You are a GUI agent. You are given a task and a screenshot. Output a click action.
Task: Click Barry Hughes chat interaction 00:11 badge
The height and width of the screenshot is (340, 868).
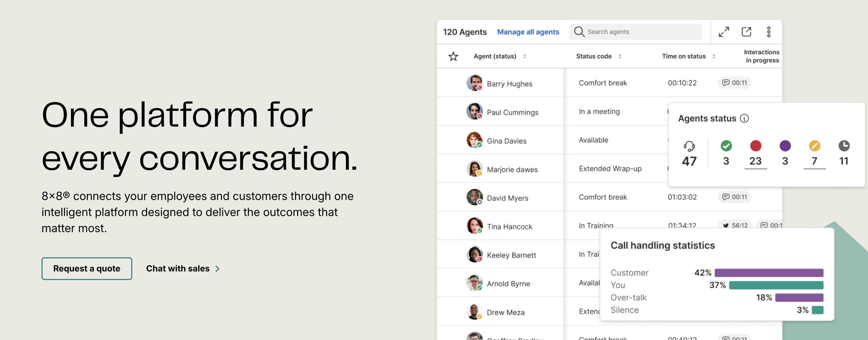735,83
